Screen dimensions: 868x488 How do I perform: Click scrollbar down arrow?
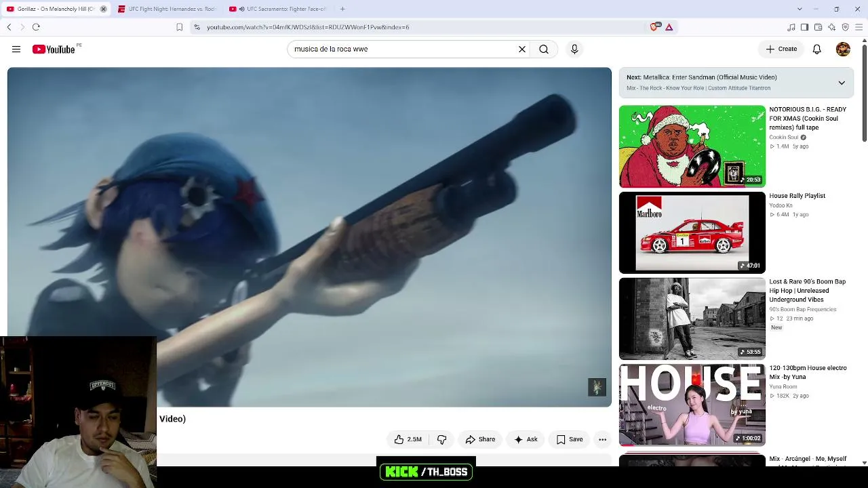click(864, 463)
